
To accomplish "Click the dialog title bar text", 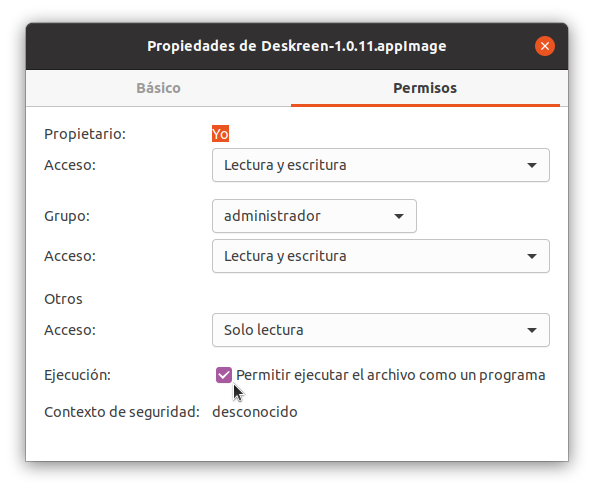I will 297,46.
